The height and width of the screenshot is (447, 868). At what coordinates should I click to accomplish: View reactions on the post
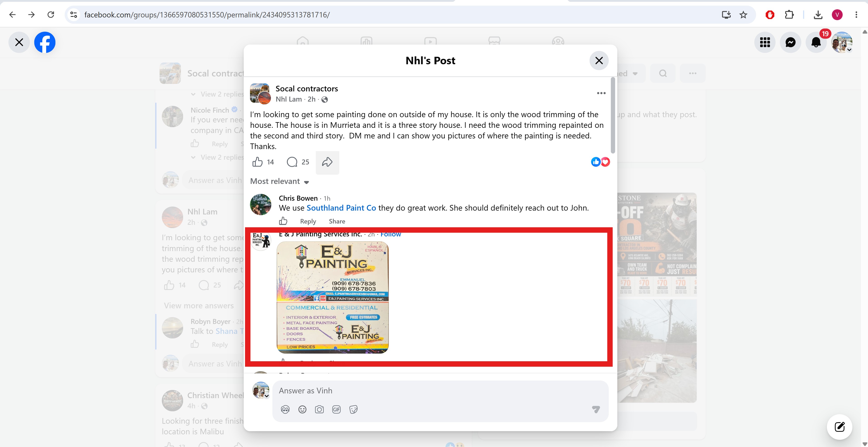(600, 162)
